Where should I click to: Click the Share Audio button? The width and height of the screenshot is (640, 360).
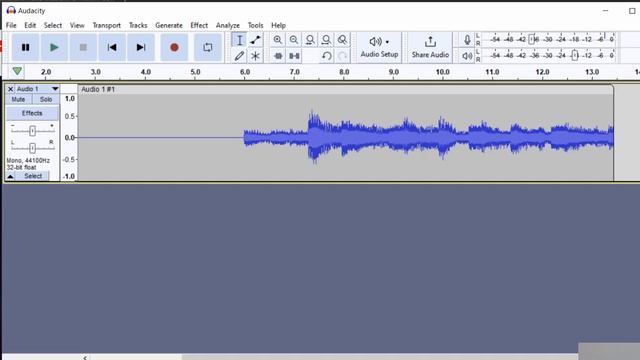tap(430, 47)
